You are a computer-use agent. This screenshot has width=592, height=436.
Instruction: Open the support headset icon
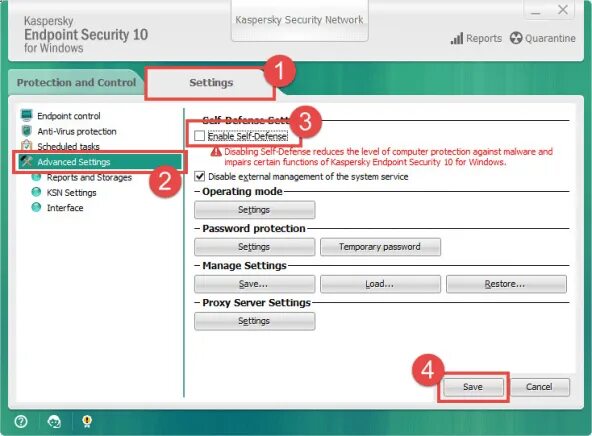pyautogui.click(x=54, y=421)
